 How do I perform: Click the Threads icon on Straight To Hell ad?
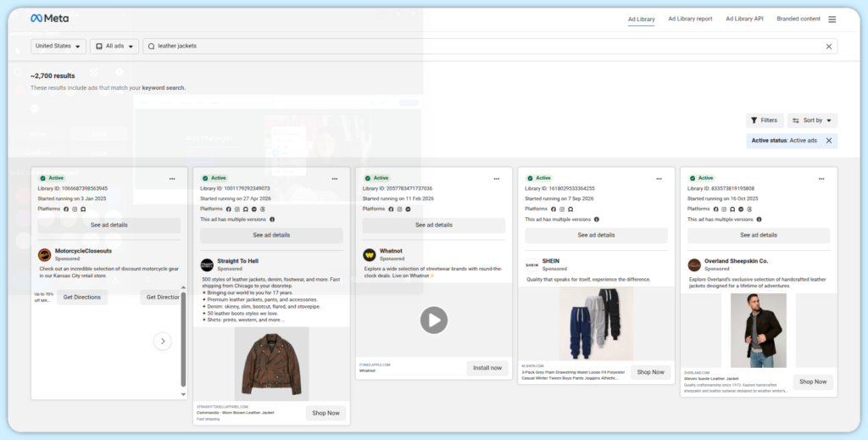coord(263,209)
